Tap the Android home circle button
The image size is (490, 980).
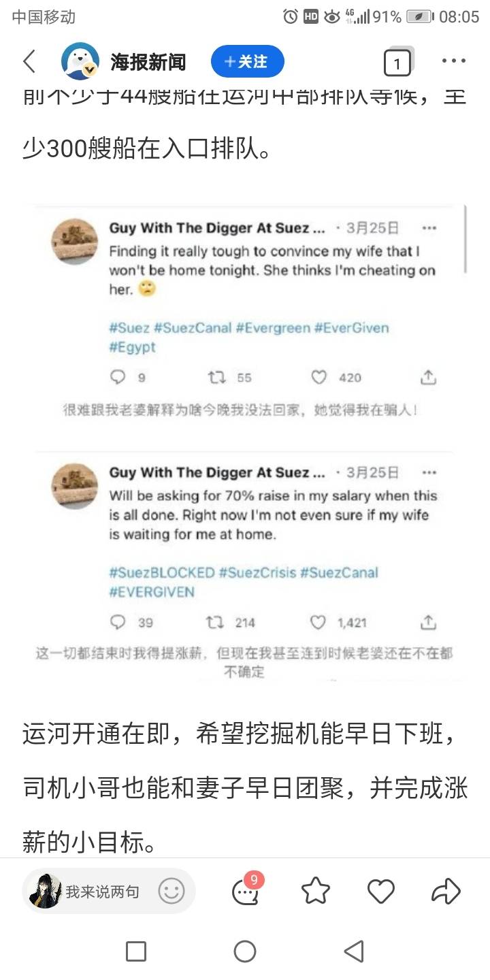(245, 951)
